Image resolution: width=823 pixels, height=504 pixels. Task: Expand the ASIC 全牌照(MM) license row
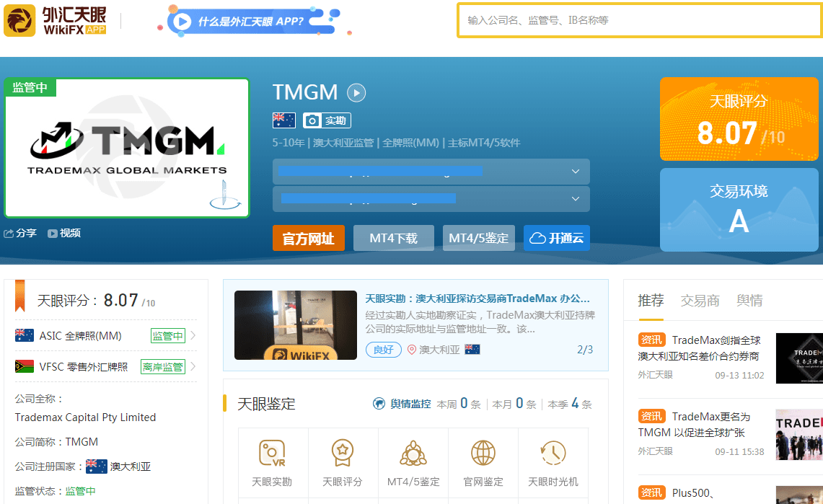tap(105, 336)
